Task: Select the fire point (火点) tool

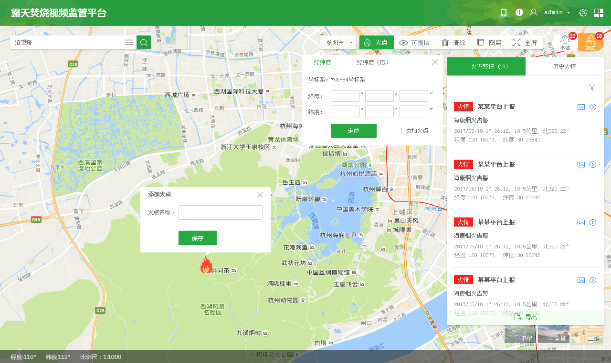Action: 376,42
